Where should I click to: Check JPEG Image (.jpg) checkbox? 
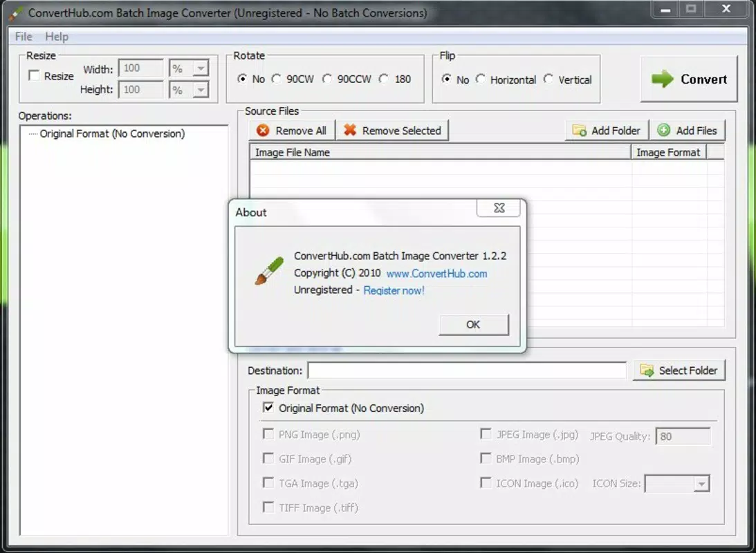pyautogui.click(x=486, y=434)
